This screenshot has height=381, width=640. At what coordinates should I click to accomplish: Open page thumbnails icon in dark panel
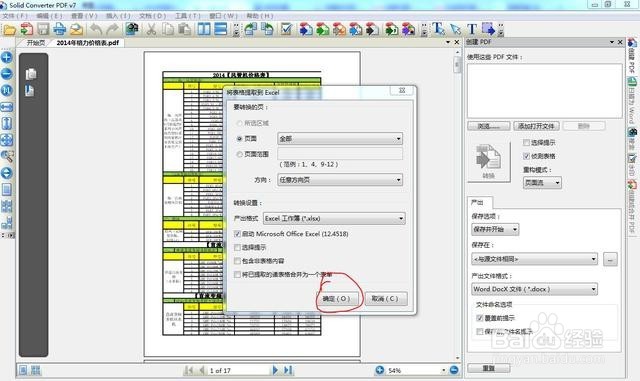tap(31, 74)
